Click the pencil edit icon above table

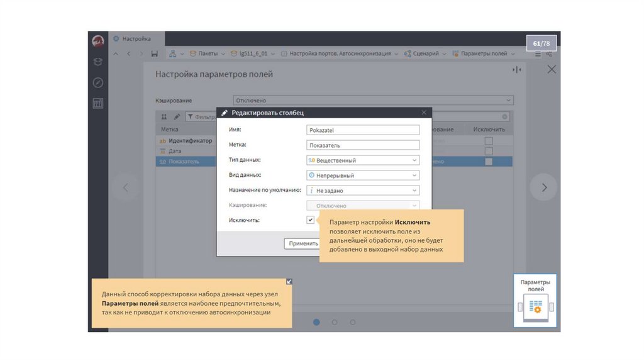(177, 117)
